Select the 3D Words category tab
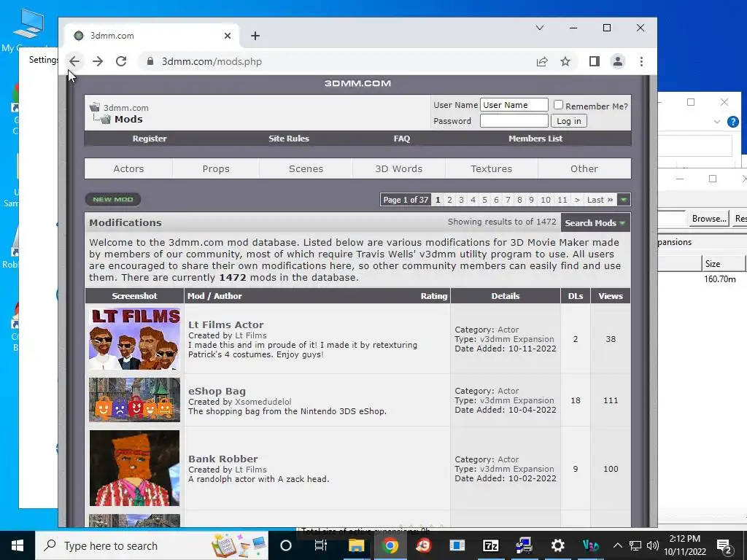This screenshot has width=747, height=560. point(399,168)
